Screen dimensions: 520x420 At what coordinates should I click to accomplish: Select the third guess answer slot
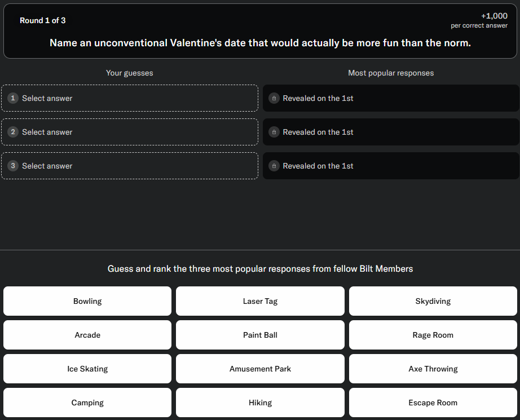tap(130, 166)
